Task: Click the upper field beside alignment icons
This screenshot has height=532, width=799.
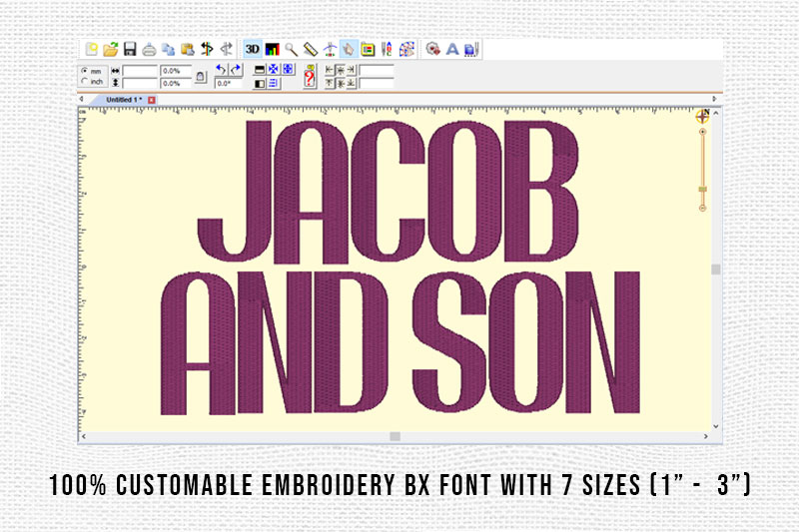Action: [377, 70]
